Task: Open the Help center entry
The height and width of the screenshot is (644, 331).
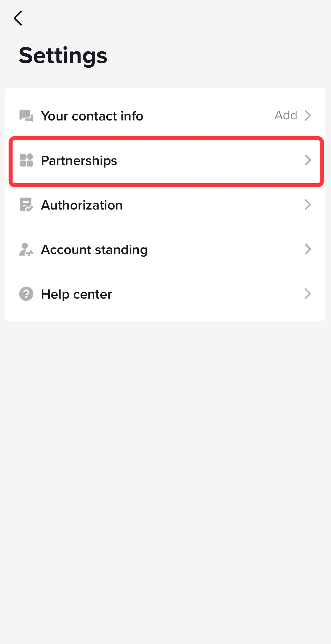Action: click(165, 294)
